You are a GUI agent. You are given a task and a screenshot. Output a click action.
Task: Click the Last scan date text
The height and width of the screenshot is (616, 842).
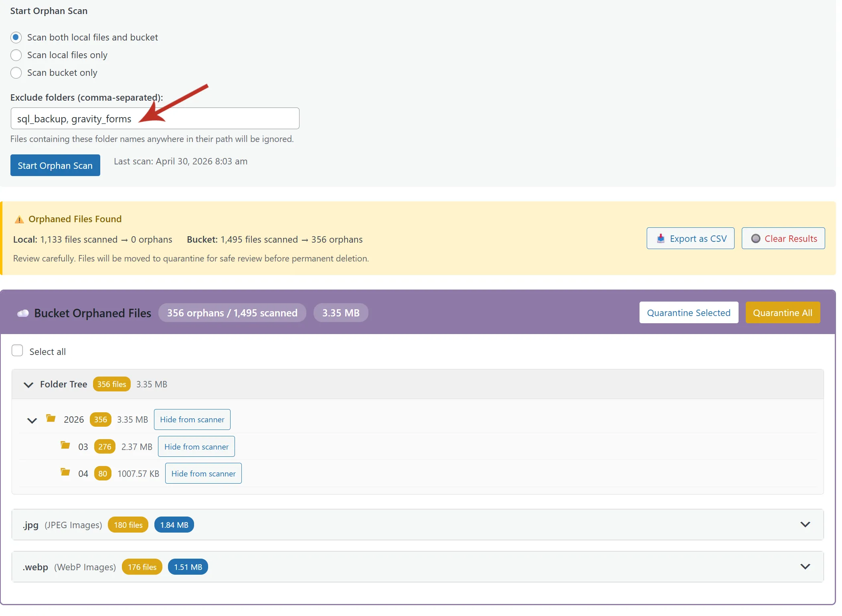coord(181,162)
